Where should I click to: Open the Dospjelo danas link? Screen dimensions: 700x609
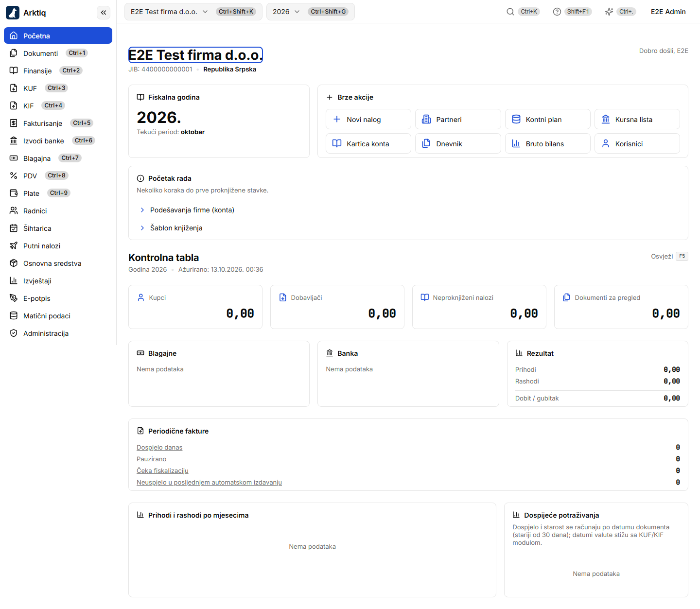159,448
